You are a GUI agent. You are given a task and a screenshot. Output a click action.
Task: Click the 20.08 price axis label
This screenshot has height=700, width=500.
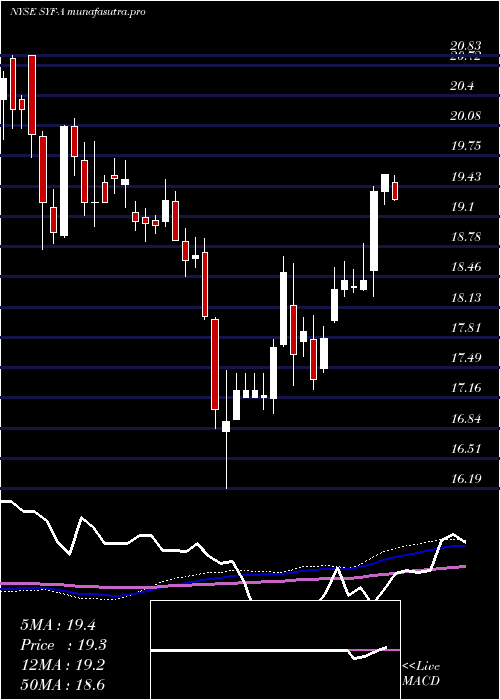point(465,116)
